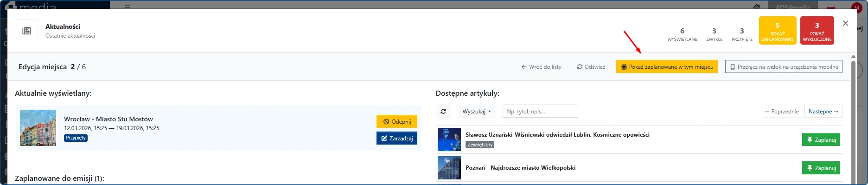Click the Wrocław date range 12.03.2026 – 19.03.2026
868x185 pixels.
[x=112, y=128]
